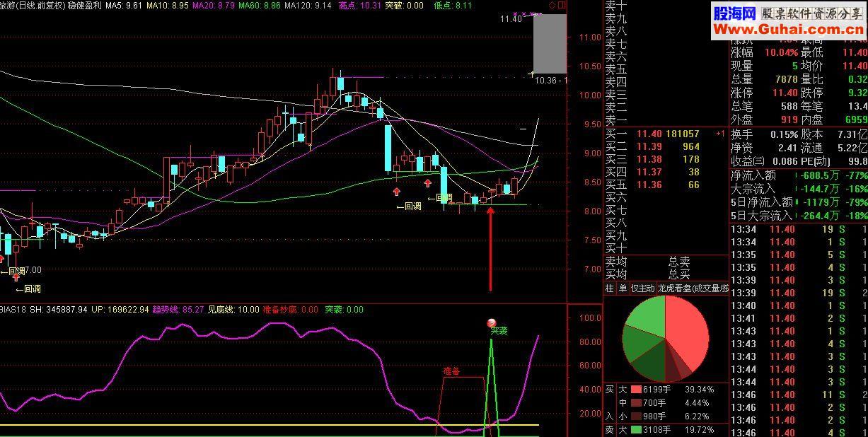
Task: Click the diamond icon atop the chart
Action: [x=552, y=6]
